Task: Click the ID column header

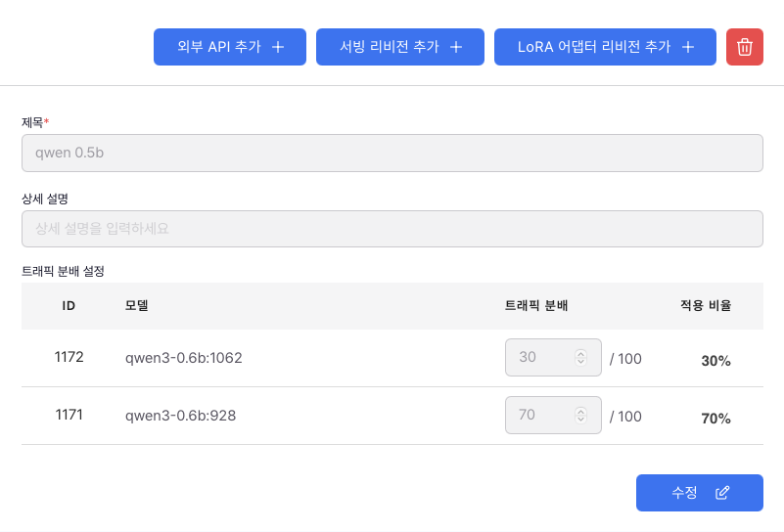Action: click(x=69, y=305)
